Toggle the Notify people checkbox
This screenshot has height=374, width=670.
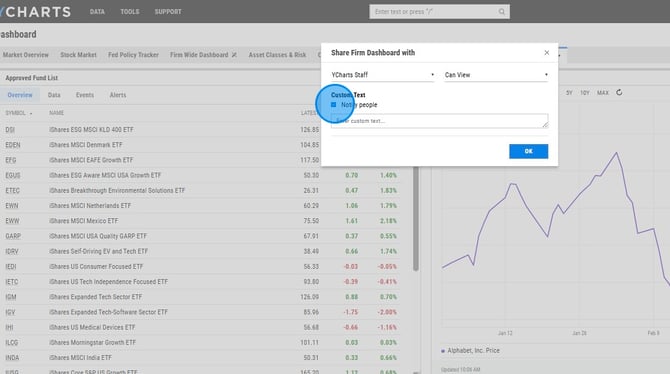(334, 105)
